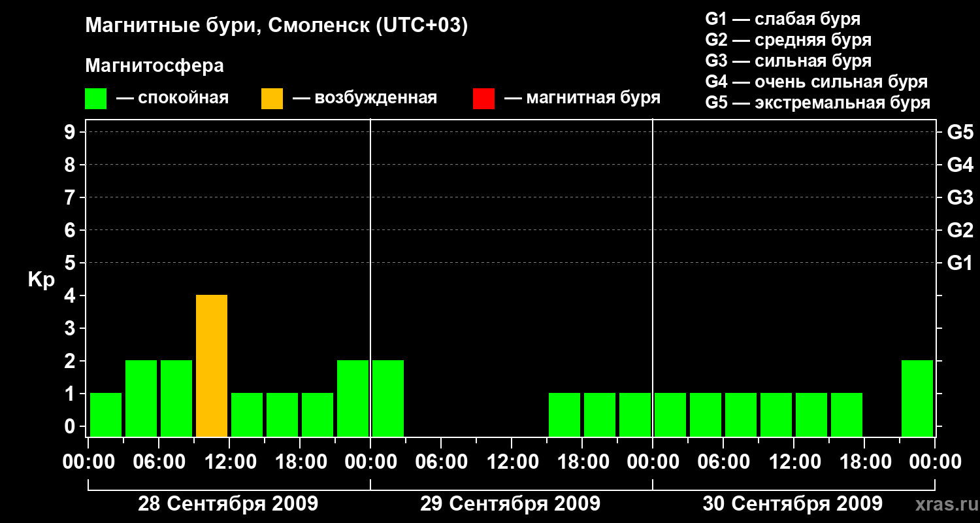The height and width of the screenshot is (523, 980).
Task: Click the final '00:00' time label at chart end
Action: (936, 462)
